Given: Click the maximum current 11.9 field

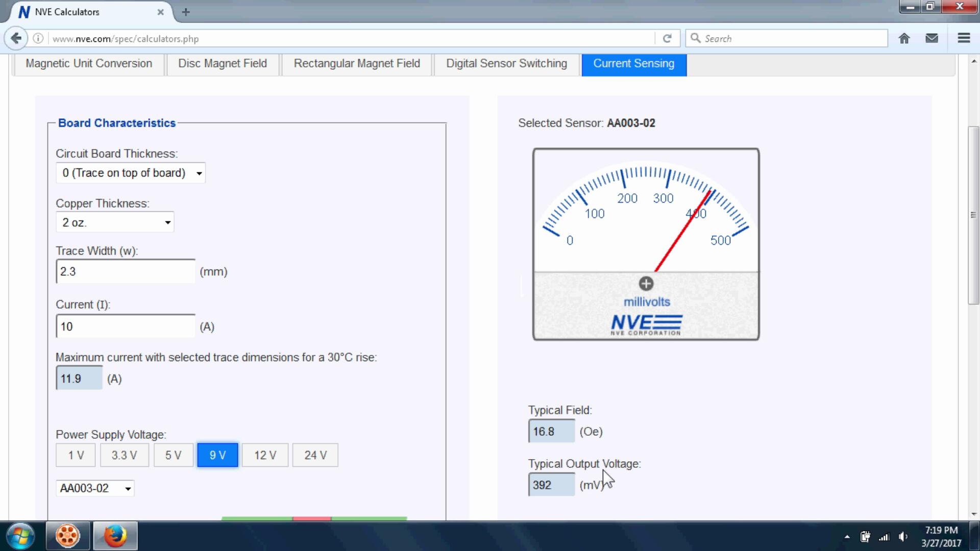Looking at the screenshot, I should point(79,379).
